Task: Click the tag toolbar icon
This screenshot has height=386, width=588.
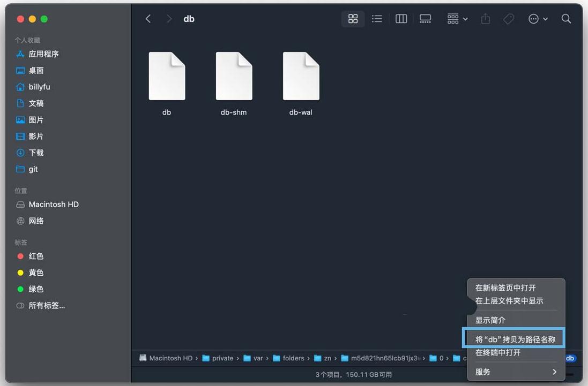Action: [x=509, y=19]
